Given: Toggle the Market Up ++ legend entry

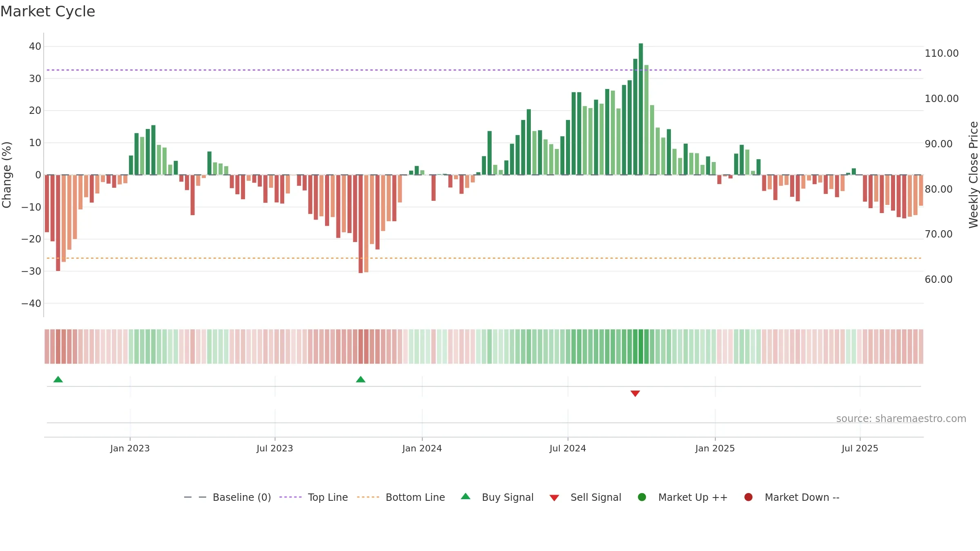Looking at the screenshot, I should 683,497.
